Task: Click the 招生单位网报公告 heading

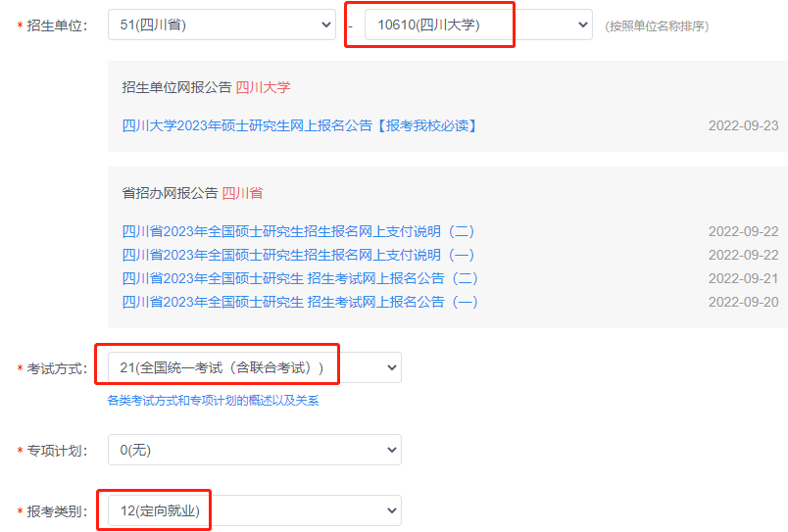Action: (176, 87)
